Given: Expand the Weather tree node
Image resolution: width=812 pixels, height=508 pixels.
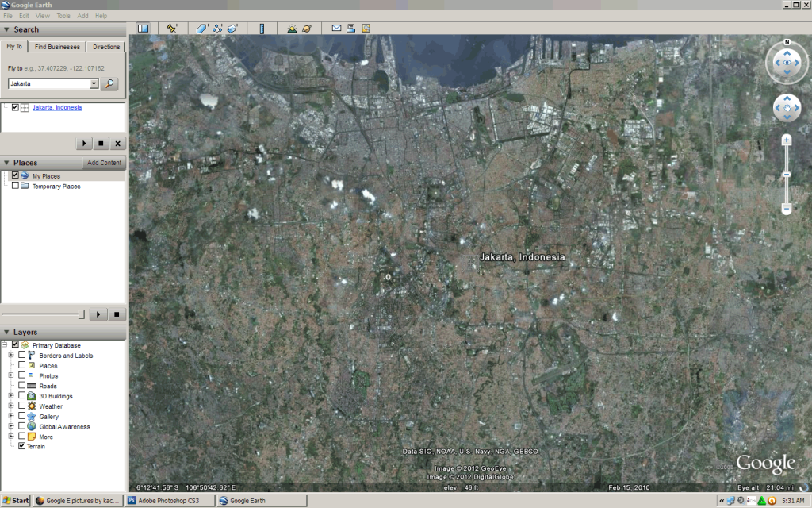Looking at the screenshot, I should (11, 406).
